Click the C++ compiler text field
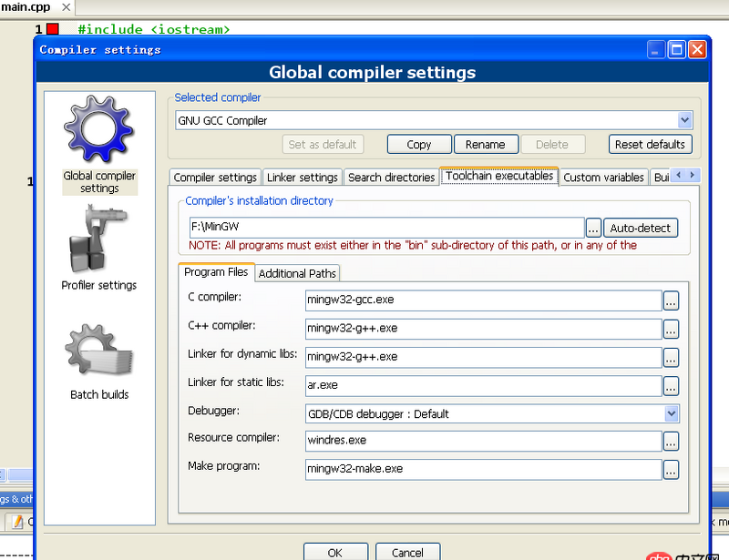 (x=484, y=329)
